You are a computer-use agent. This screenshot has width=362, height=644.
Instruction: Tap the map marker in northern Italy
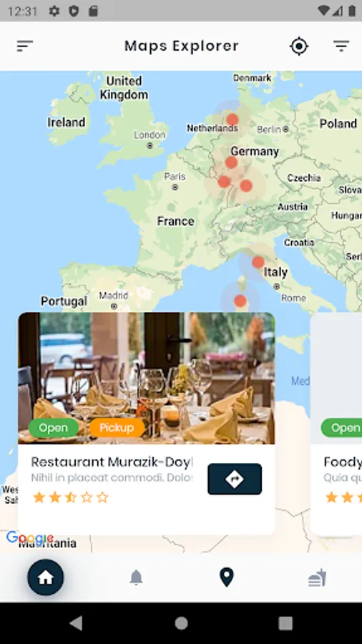click(x=258, y=262)
